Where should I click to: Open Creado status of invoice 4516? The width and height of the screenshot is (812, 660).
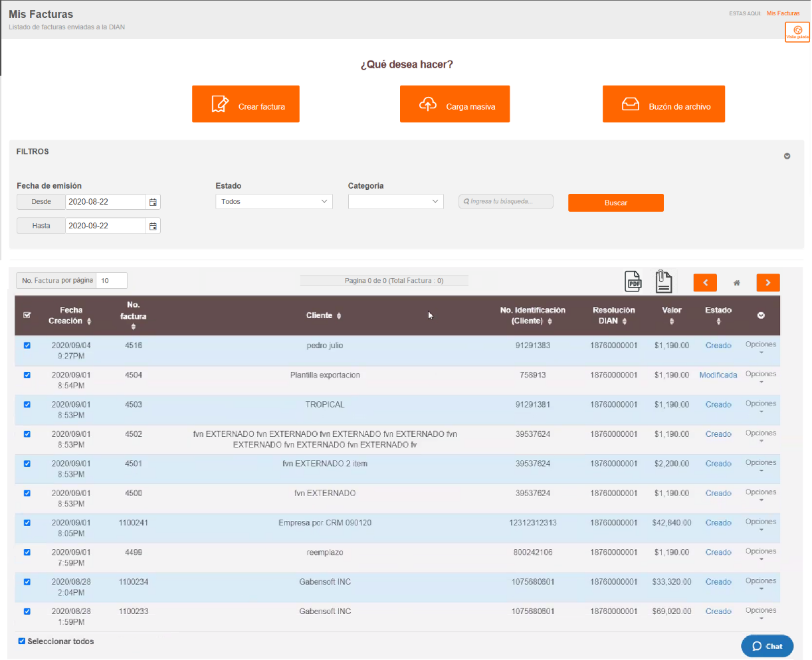click(x=718, y=345)
